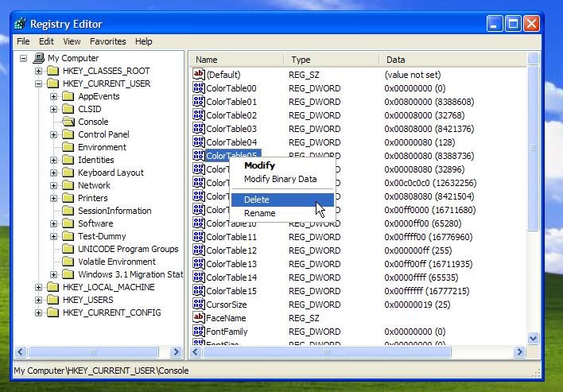The width and height of the screenshot is (563, 392).
Task: Click the AppEvents folder icon
Action: 68,96
